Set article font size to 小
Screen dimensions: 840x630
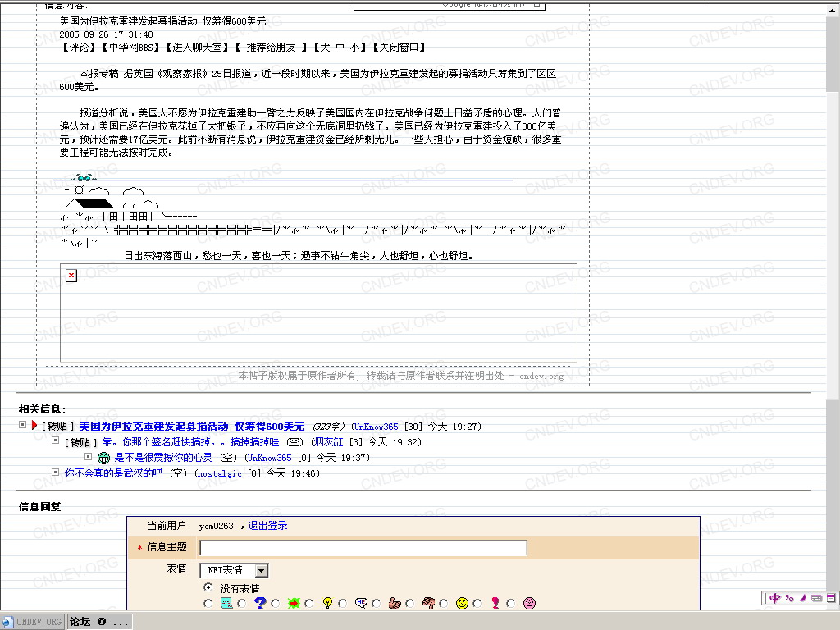[354, 47]
